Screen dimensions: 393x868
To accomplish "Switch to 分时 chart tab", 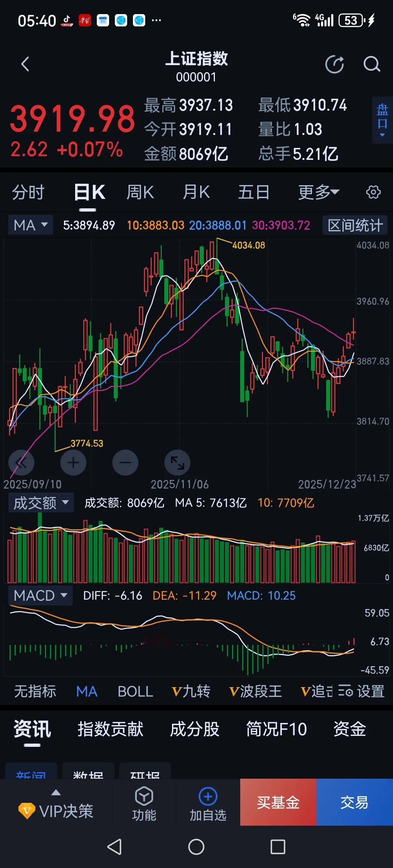I will [x=28, y=192].
